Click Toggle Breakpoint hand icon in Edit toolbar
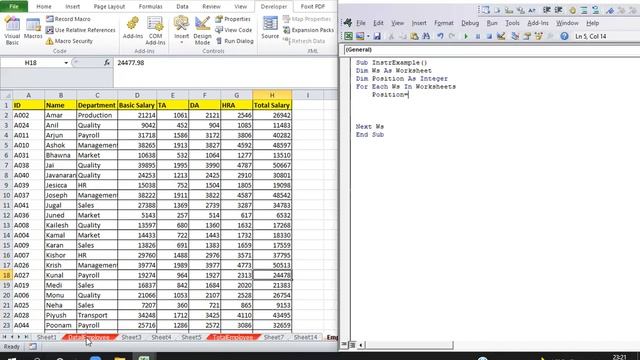The image size is (640, 360). (x=572, y=11)
